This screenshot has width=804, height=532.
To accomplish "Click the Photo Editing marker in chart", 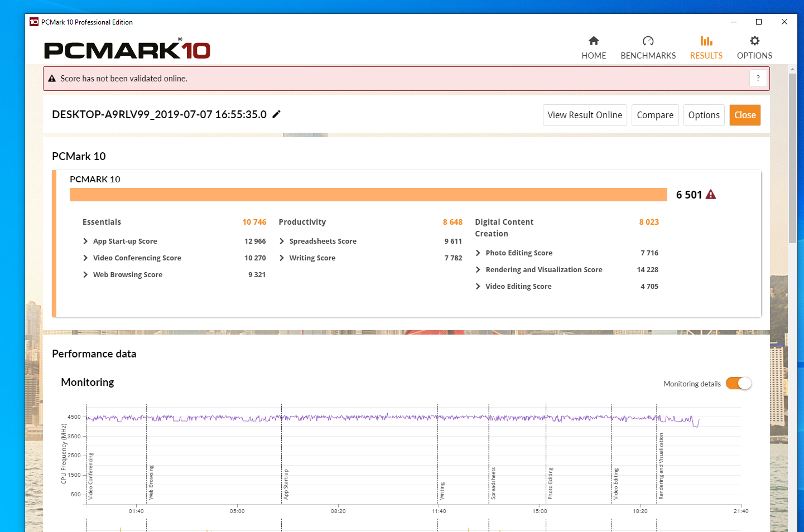I will [x=550, y=483].
